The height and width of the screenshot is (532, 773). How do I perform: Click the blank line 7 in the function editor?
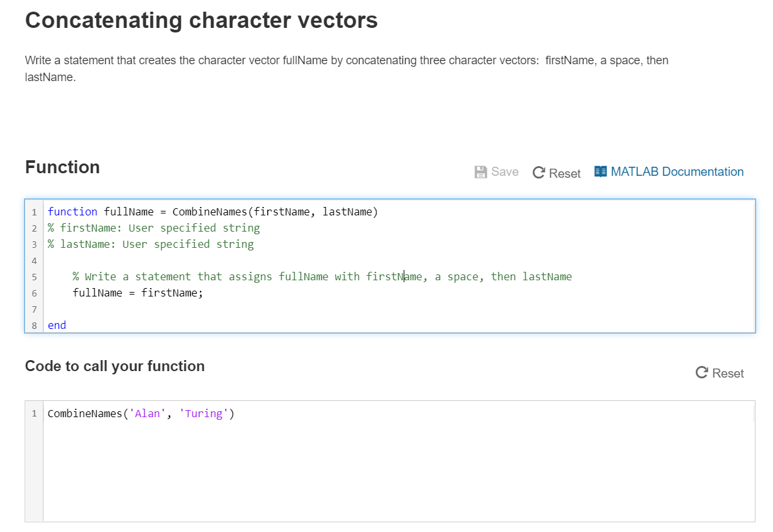[399, 309]
